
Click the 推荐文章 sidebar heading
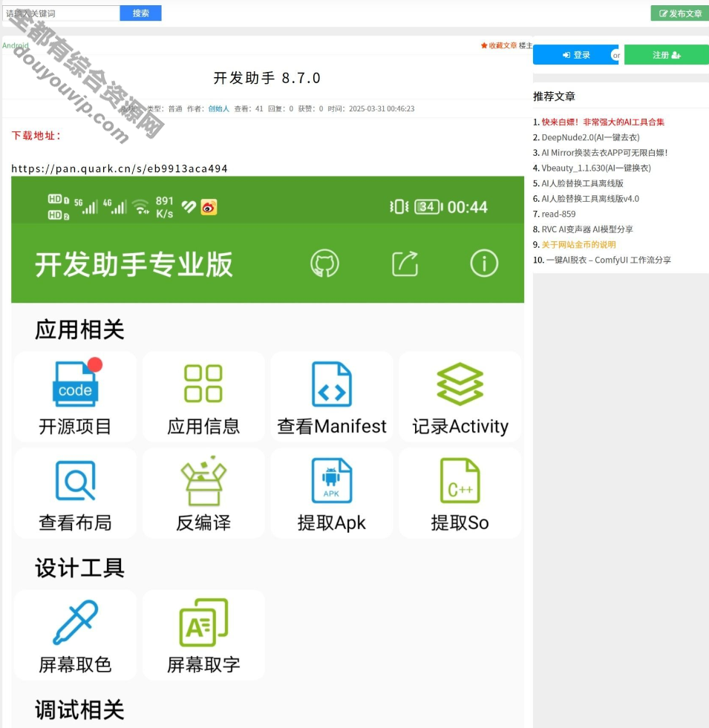click(554, 96)
